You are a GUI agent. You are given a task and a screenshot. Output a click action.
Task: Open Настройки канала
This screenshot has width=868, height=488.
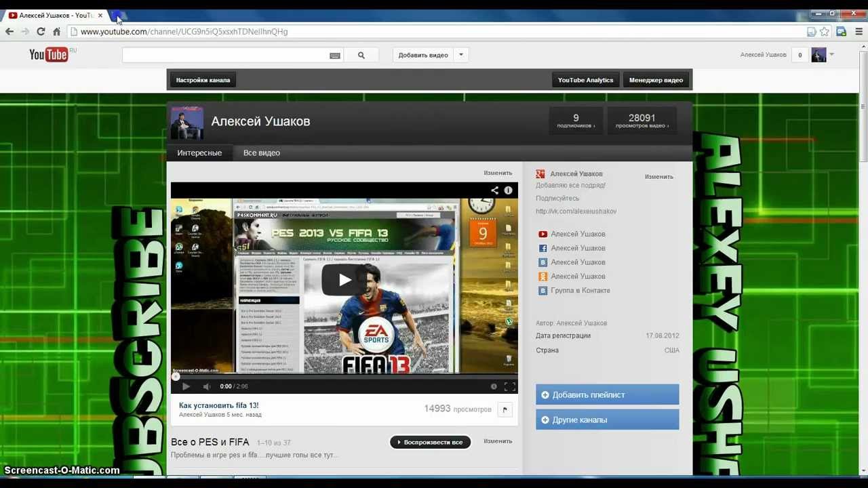[x=203, y=80]
